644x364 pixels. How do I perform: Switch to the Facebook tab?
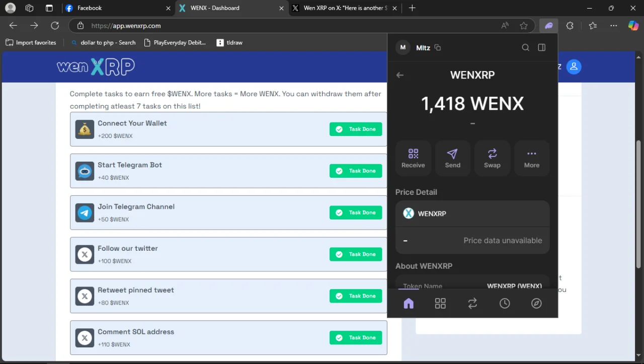(x=118, y=8)
